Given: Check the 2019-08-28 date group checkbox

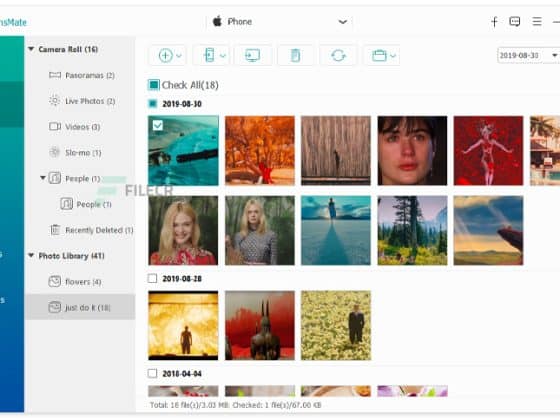Looking at the screenshot, I should pyautogui.click(x=152, y=278).
